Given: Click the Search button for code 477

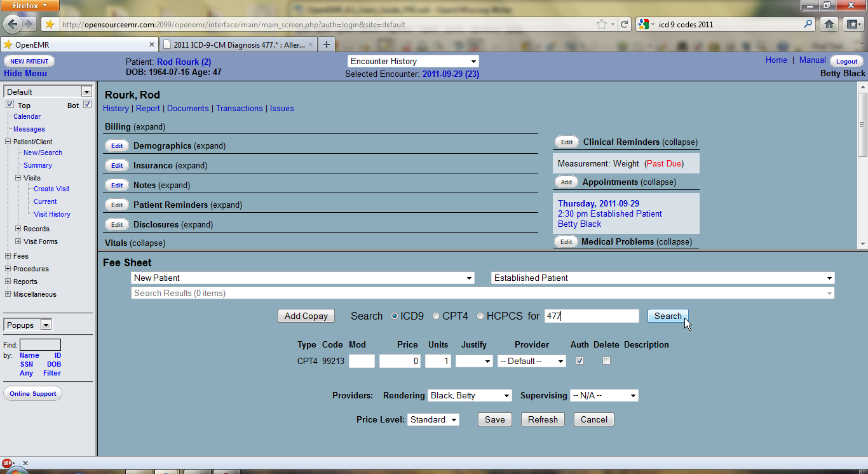Looking at the screenshot, I should pos(667,316).
